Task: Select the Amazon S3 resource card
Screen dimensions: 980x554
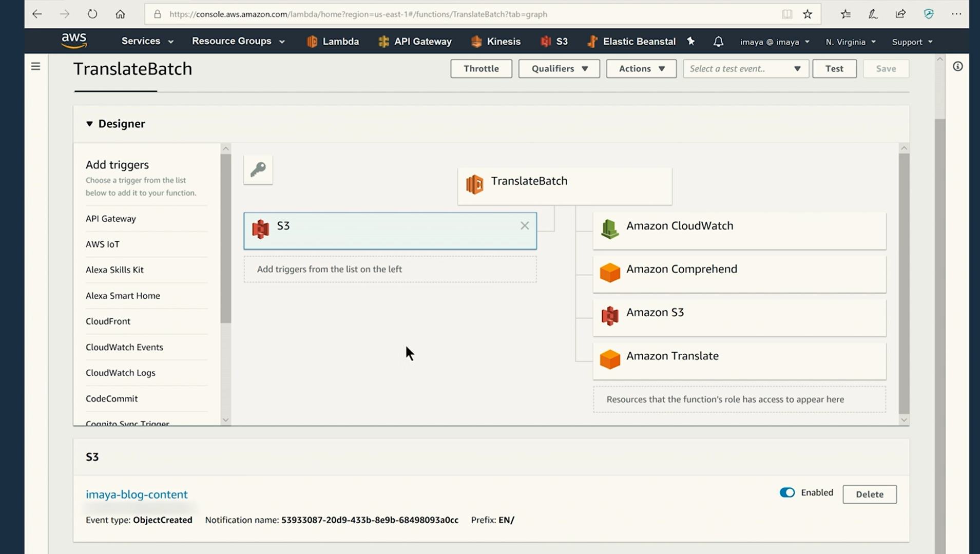Action: (x=739, y=317)
